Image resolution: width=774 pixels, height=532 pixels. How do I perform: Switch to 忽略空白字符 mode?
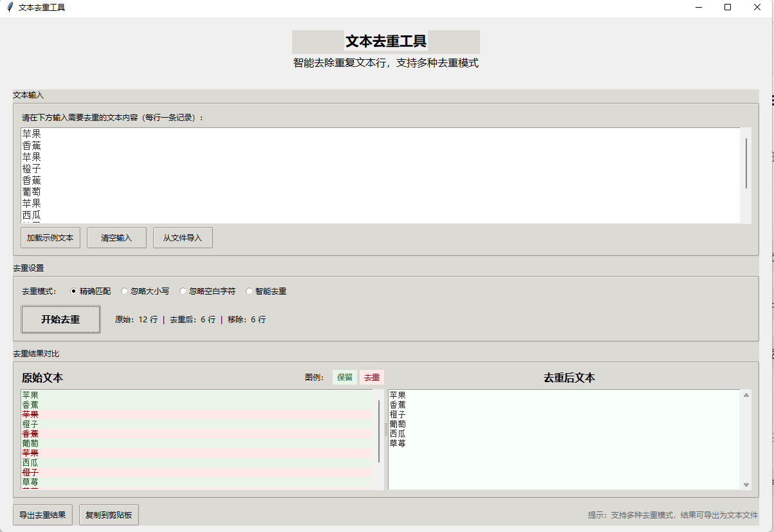[x=183, y=291]
